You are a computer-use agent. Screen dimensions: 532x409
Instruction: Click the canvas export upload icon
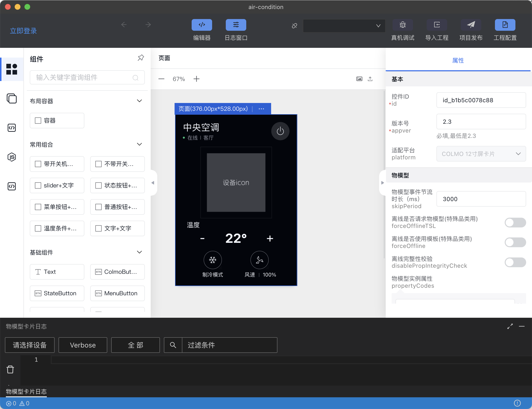point(370,79)
